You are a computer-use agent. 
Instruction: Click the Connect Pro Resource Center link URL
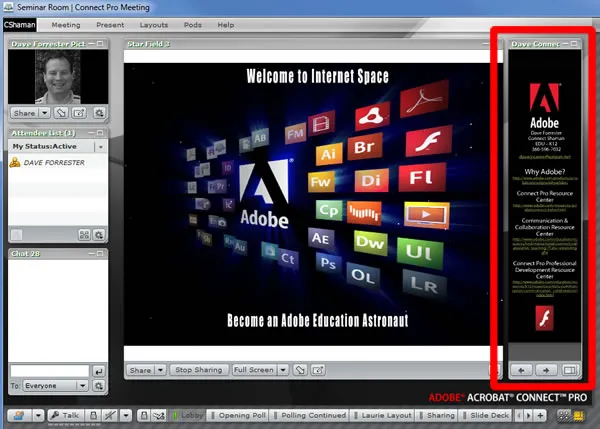545,208
